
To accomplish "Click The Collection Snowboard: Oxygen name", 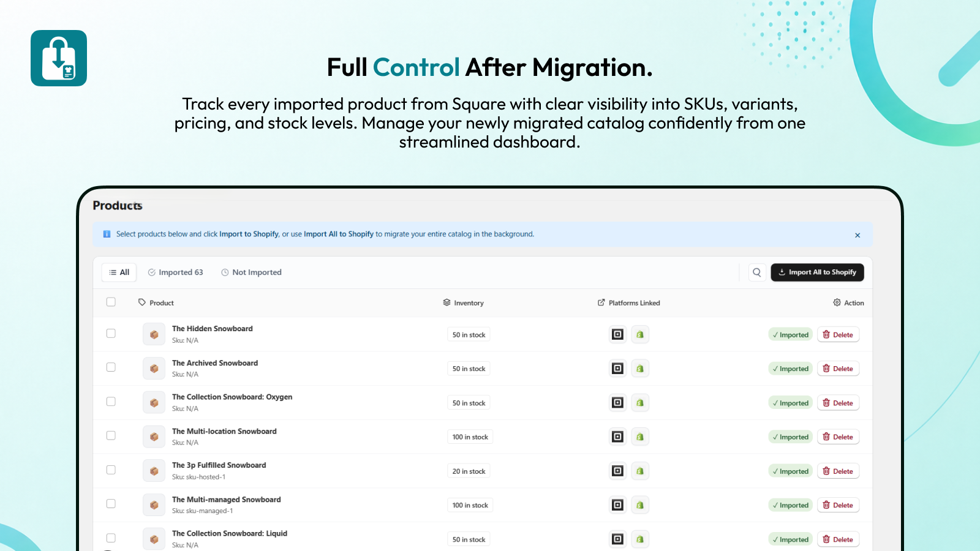I will [232, 397].
